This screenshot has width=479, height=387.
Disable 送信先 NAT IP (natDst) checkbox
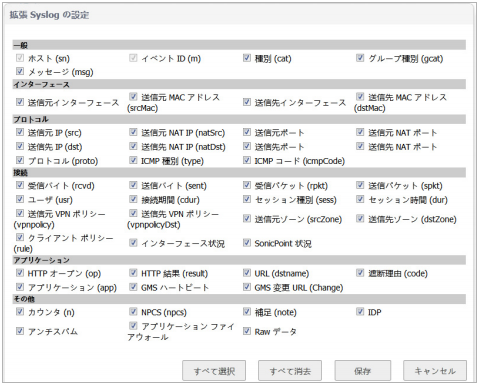(133, 146)
